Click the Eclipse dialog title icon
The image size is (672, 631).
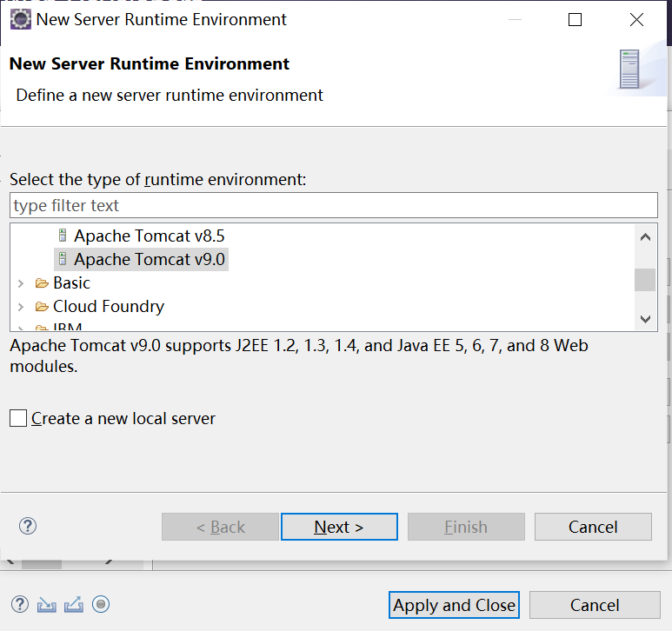point(21,20)
